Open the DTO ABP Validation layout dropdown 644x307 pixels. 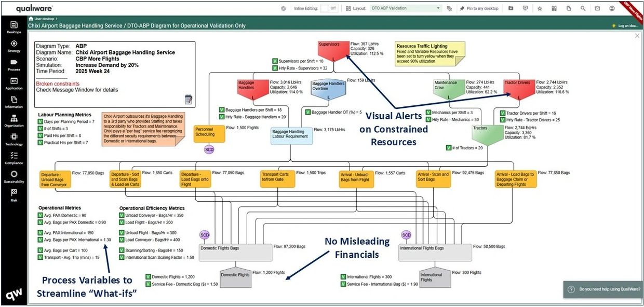click(405, 9)
